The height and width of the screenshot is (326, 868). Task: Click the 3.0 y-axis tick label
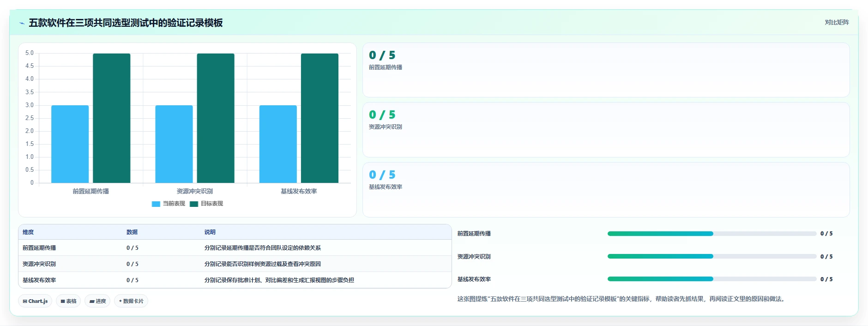coord(30,105)
